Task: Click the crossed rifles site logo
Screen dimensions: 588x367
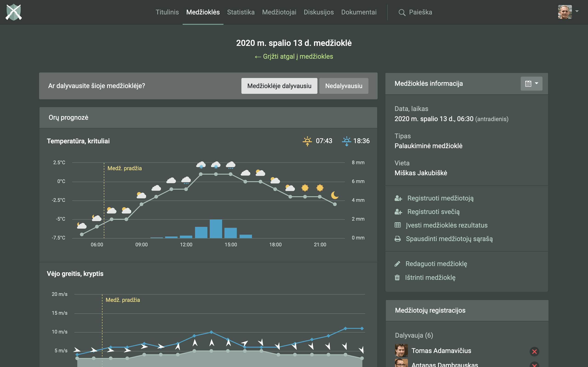Action: coord(14,12)
